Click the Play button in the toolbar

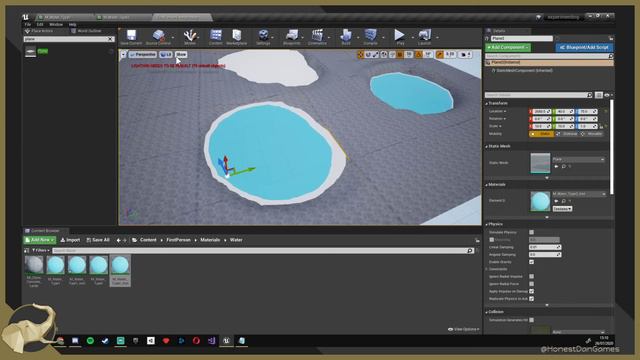tap(400, 37)
